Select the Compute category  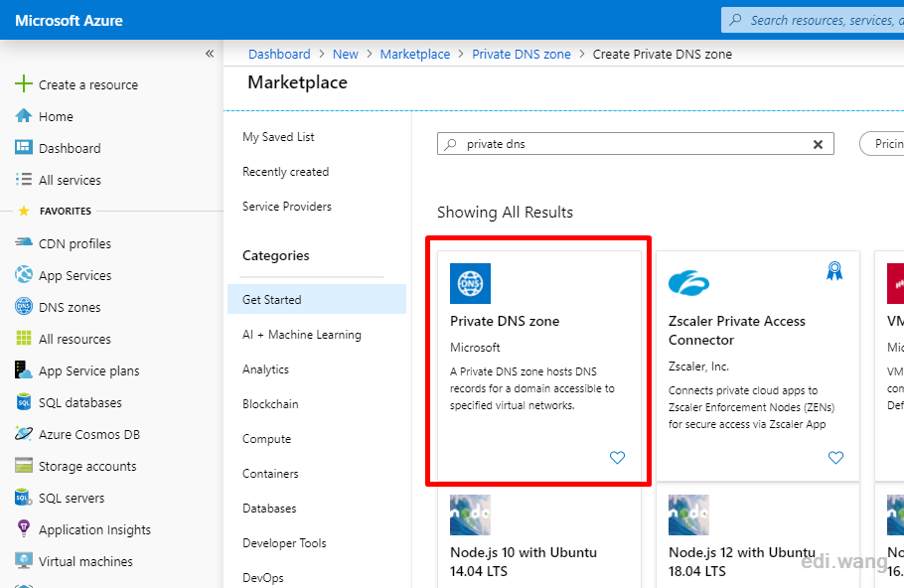tap(266, 439)
